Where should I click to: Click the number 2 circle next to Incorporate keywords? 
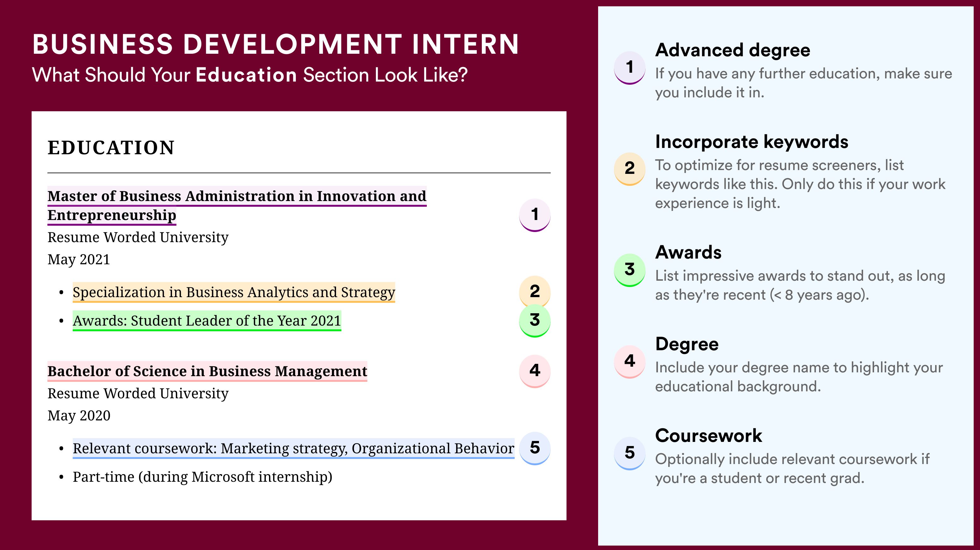pyautogui.click(x=630, y=169)
